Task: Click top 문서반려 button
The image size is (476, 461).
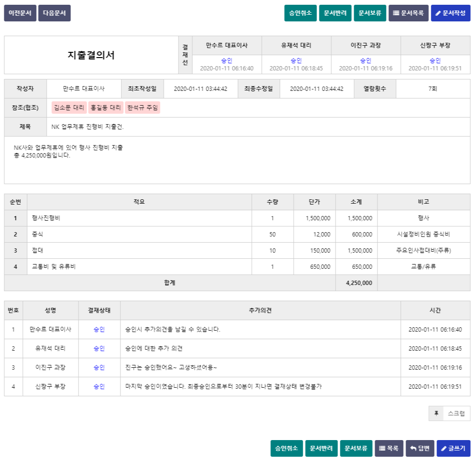Action: pos(335,13)
